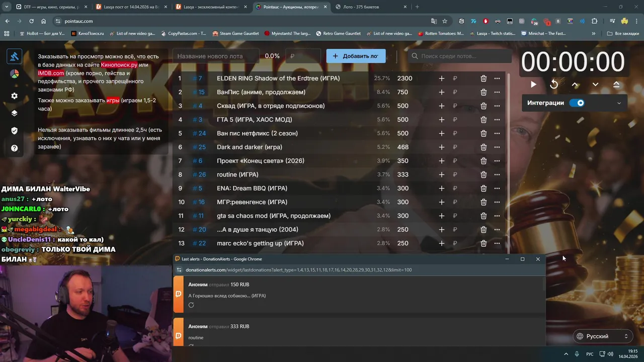Switch to Lasqa эксклюзивный контент tab
The height and width of the screenshot is (362, 644).
[x=210, y=7]
